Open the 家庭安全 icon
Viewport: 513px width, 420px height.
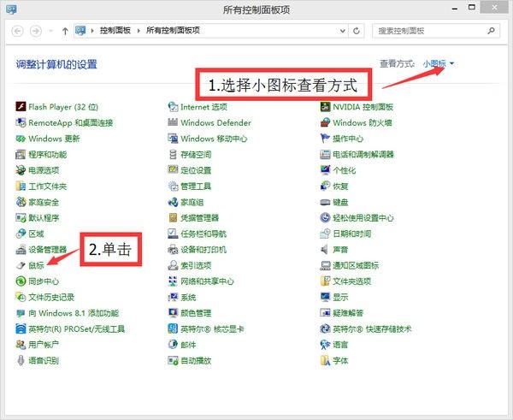[x=21, y=202]
